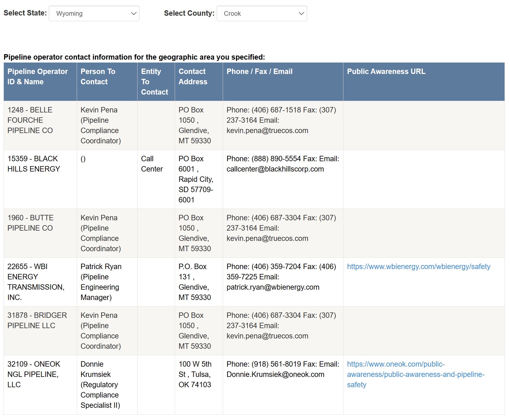Image resolution: width=510 pixels, height=420 pixels.
Task: Open the Select County dropdown showing Crook
Action: pyautogui.click(x=262, y=14)
